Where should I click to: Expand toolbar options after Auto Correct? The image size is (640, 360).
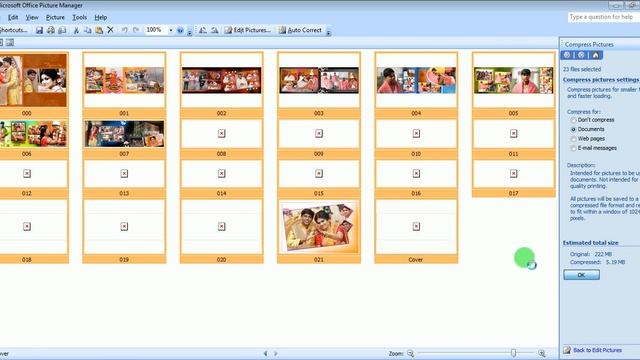[328, 32]
